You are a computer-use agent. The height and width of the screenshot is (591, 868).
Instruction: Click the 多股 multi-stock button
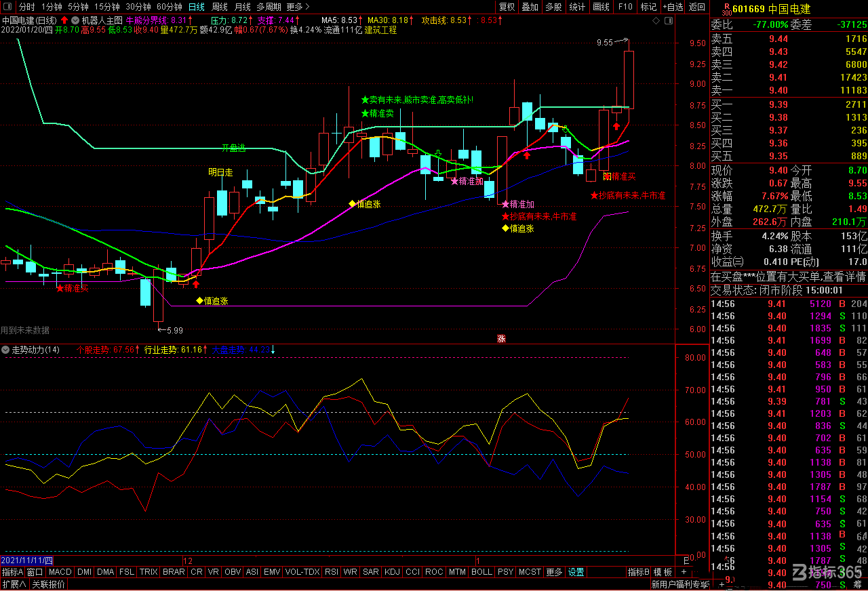(553, 7)
